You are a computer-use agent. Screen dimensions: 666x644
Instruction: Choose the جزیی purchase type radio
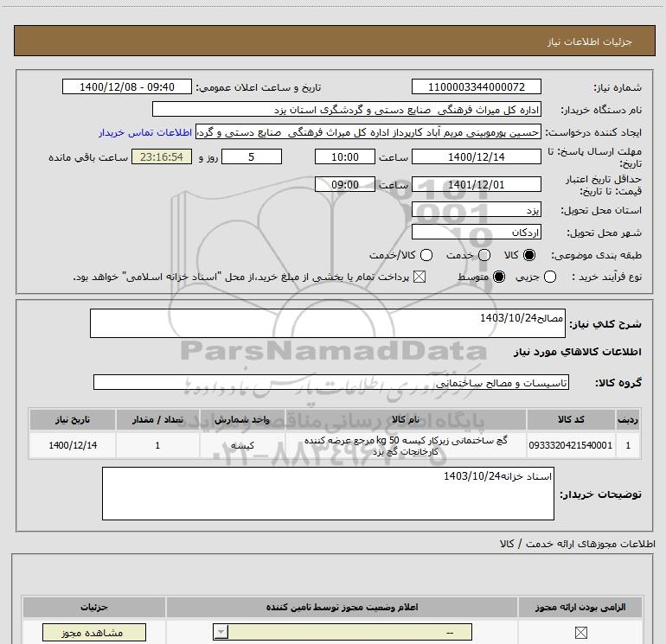pyautogui.click(x=549, y=277)
